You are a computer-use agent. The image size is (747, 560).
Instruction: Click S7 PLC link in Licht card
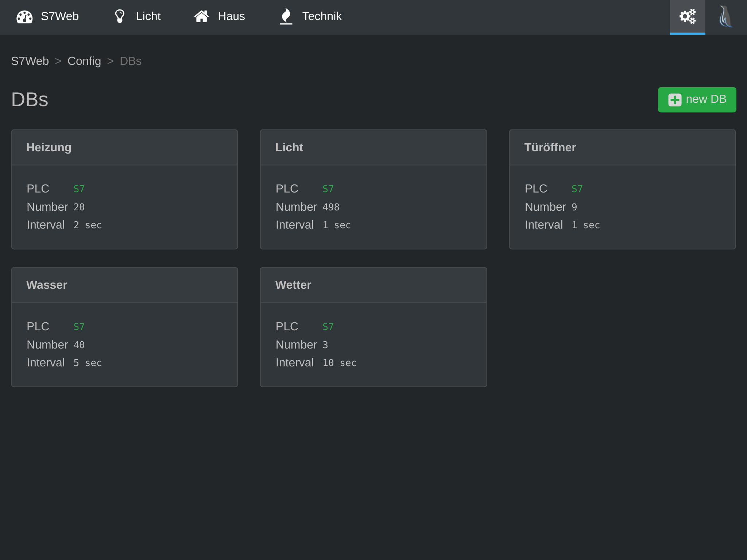(x=328, y=189)
